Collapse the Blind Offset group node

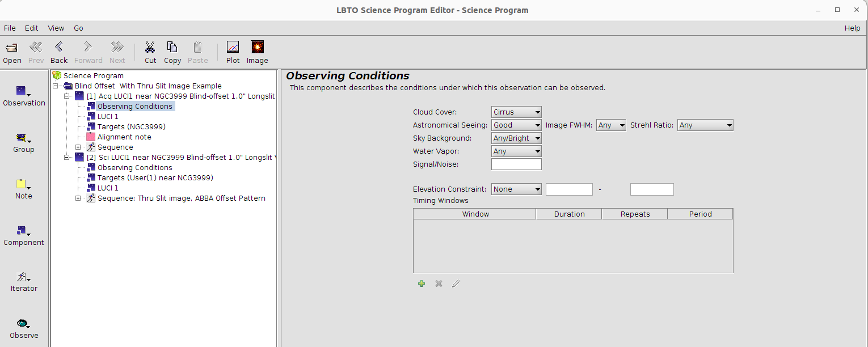click(56, 86)
